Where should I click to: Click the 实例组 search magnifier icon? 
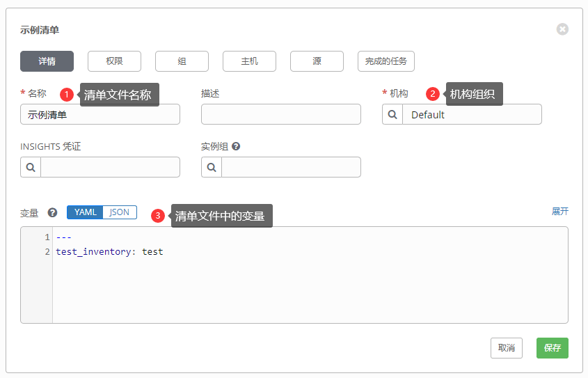212,167
